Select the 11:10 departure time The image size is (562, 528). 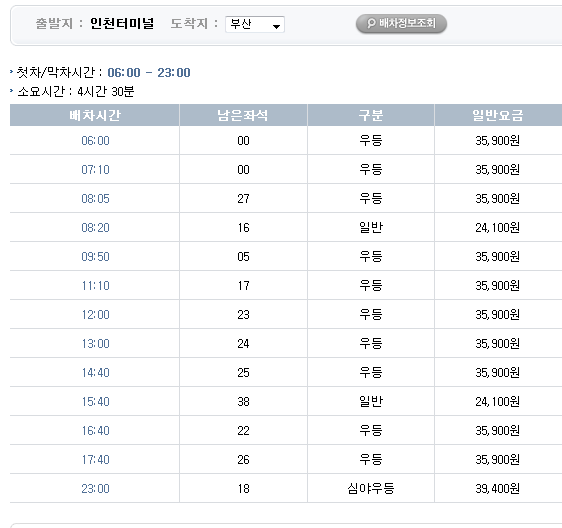pos(95,286)
